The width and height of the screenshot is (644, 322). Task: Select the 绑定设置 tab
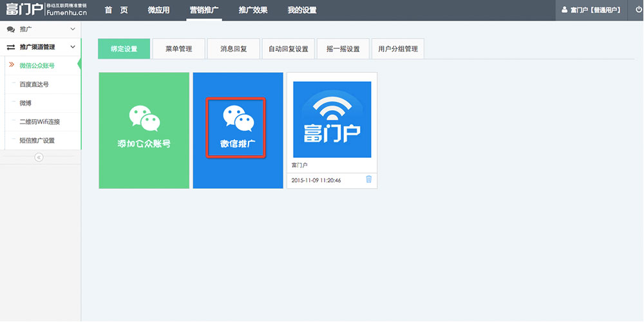124,49
